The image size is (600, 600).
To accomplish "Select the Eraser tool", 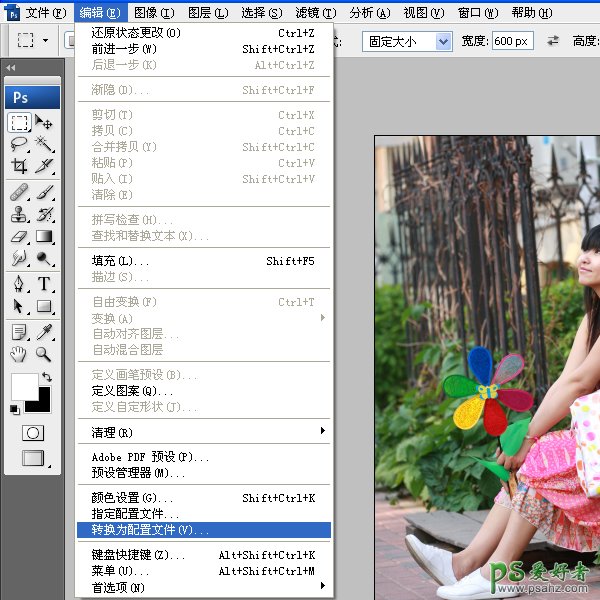I will pyautogui.click(x=19, y=237).
